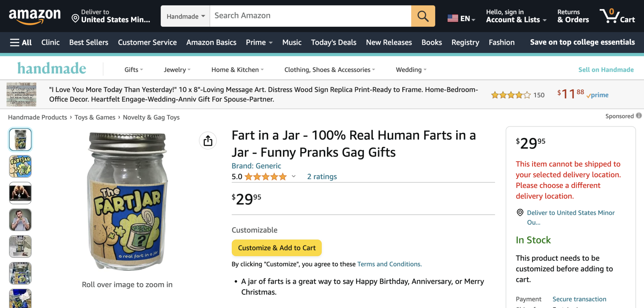The height and width of the screenshot is (308, 644).
Task: Click the Terms and Conditions link
Action: 389,264
